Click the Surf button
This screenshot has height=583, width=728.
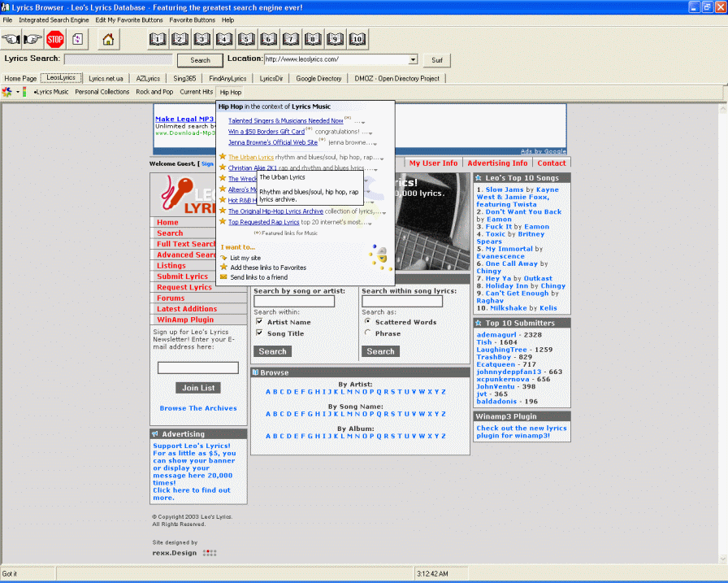tap(437, 60)
